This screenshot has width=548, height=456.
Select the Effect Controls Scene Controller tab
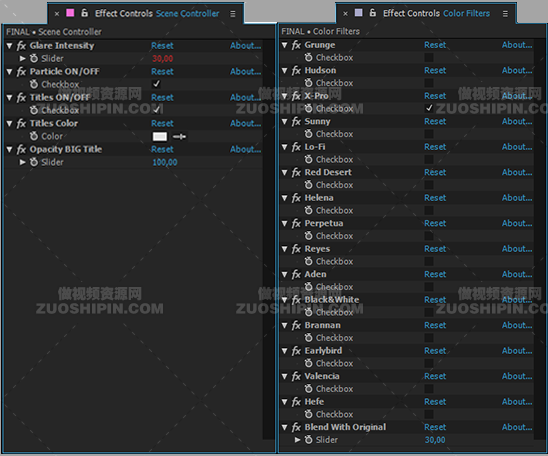157,14
